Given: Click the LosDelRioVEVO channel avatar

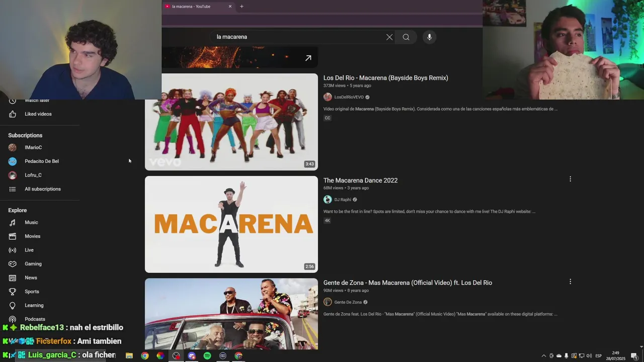Looking at the screenshot, I should [x=328, y=97].
